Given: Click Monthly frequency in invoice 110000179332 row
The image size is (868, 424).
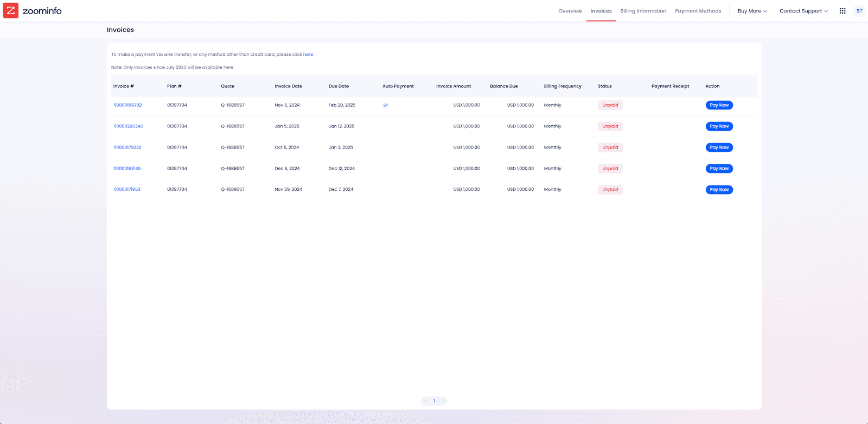Looking at the screenshot, I should (x=553, y=147).
